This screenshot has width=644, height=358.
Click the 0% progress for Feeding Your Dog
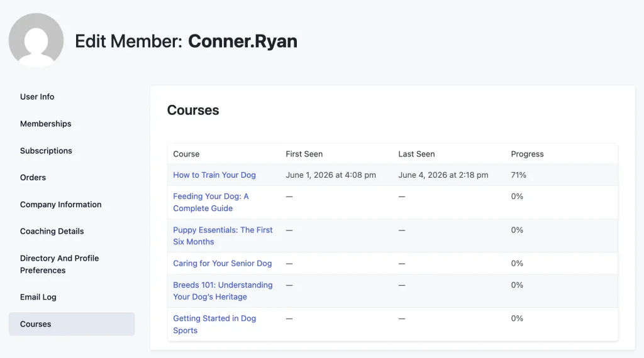[x=517, y=197]
